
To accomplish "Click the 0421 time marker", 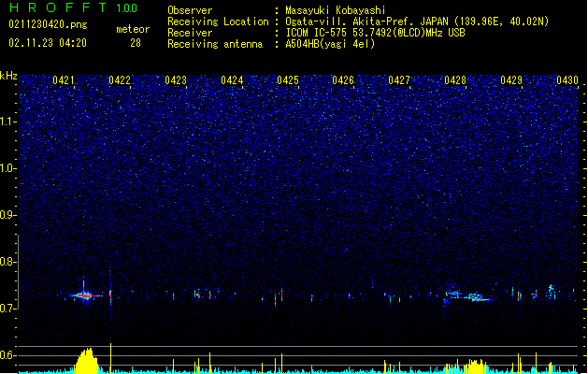I will click(64, 80).
